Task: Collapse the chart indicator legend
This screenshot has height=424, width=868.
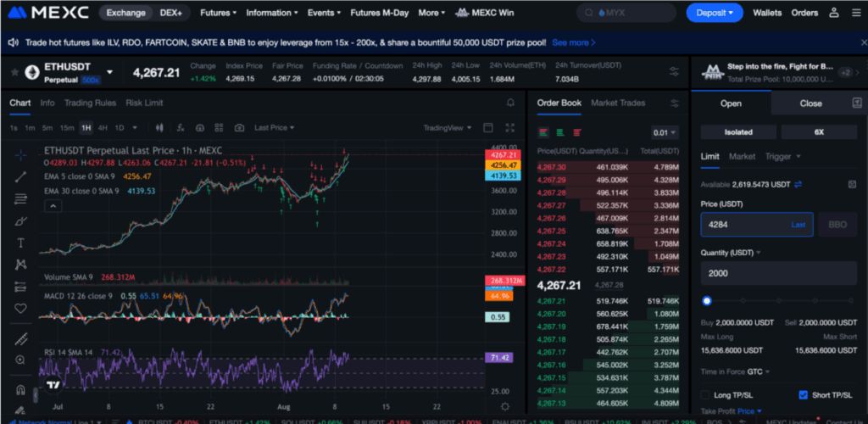Action: pos(53,206)
